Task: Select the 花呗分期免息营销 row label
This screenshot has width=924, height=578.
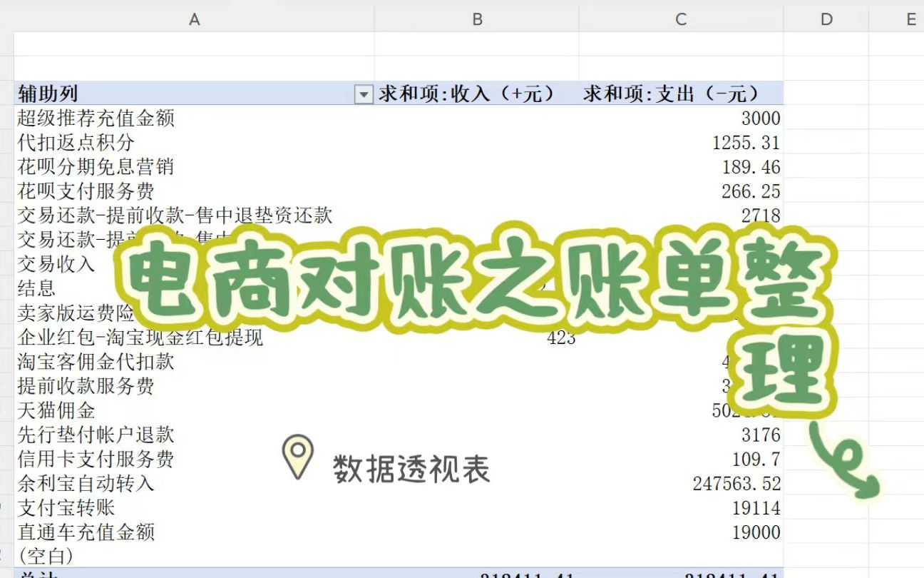Action: 96,166
